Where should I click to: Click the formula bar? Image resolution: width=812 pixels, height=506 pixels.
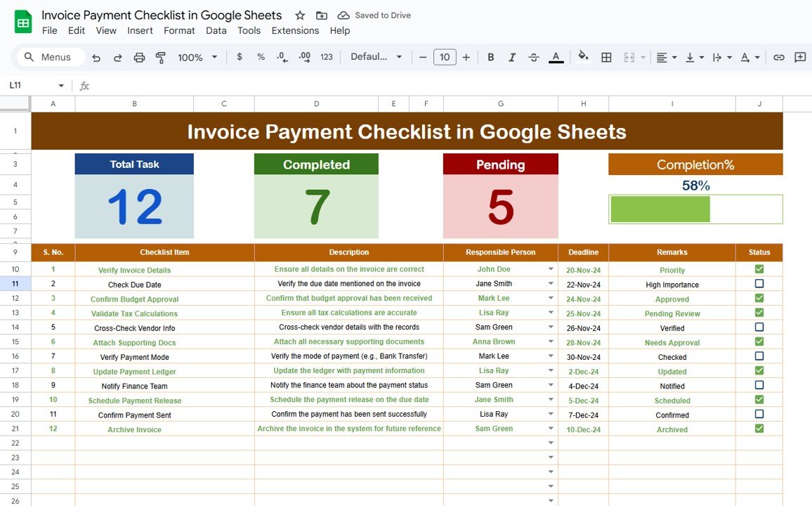point(450,86)
